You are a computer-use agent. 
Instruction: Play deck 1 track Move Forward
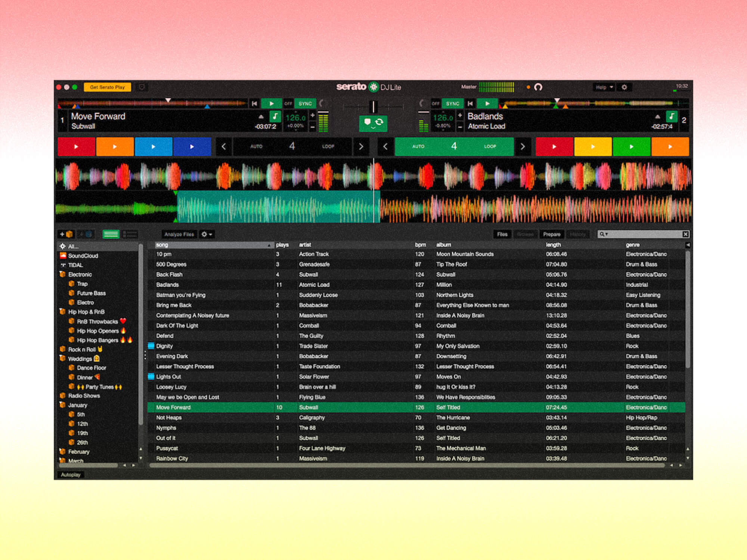pyautogui.click(x=271, y=103)
